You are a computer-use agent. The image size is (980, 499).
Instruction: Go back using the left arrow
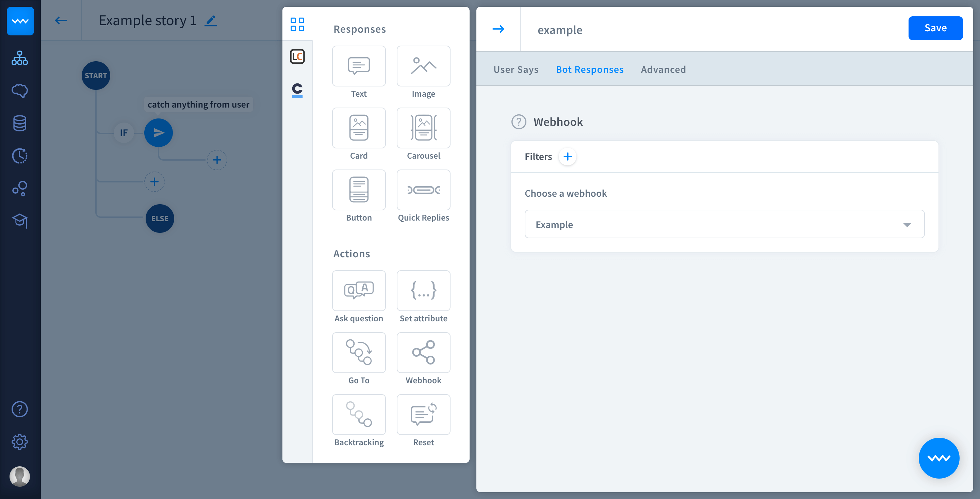point(61,20)
